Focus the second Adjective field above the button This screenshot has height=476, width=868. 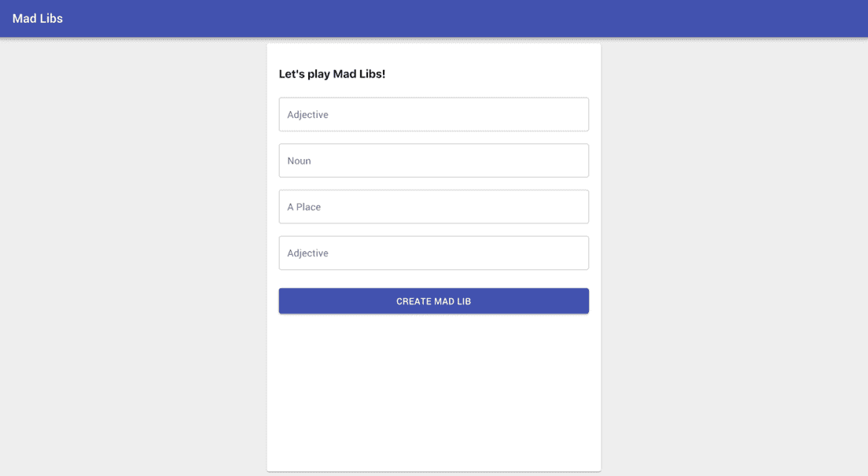433,253
